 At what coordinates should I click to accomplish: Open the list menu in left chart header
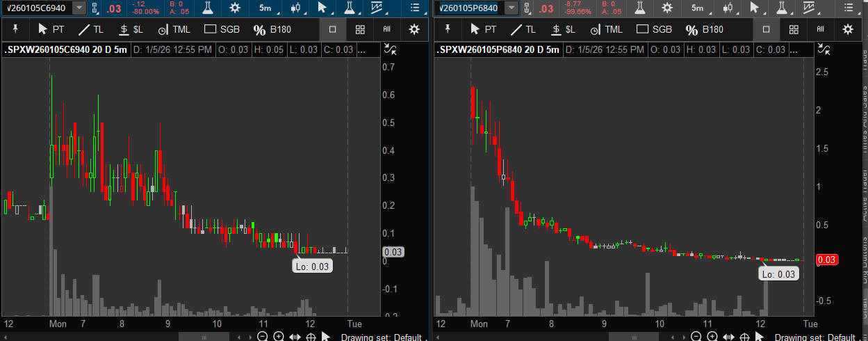(x=415, y=8)
